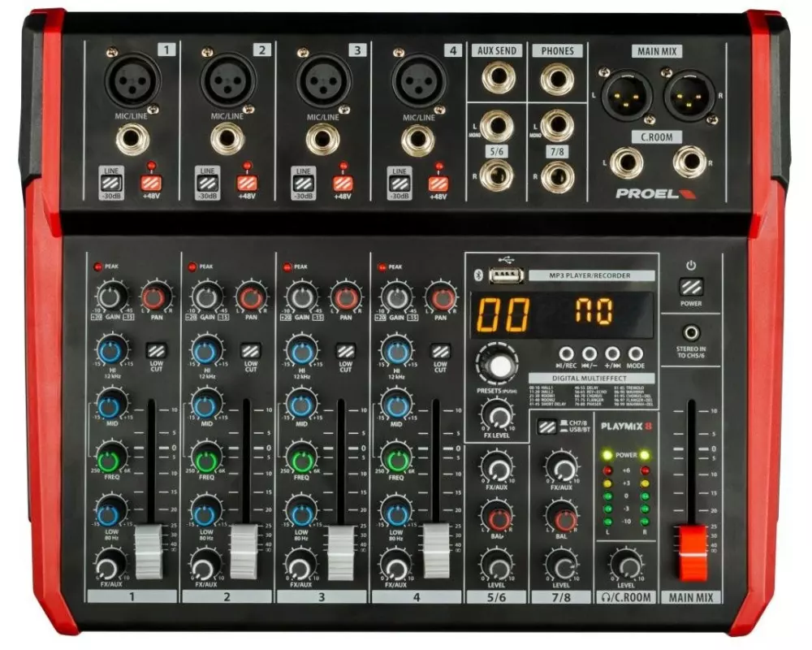Click the MODE button
Viewport: 812px width, 650px height.
[636, 354]
